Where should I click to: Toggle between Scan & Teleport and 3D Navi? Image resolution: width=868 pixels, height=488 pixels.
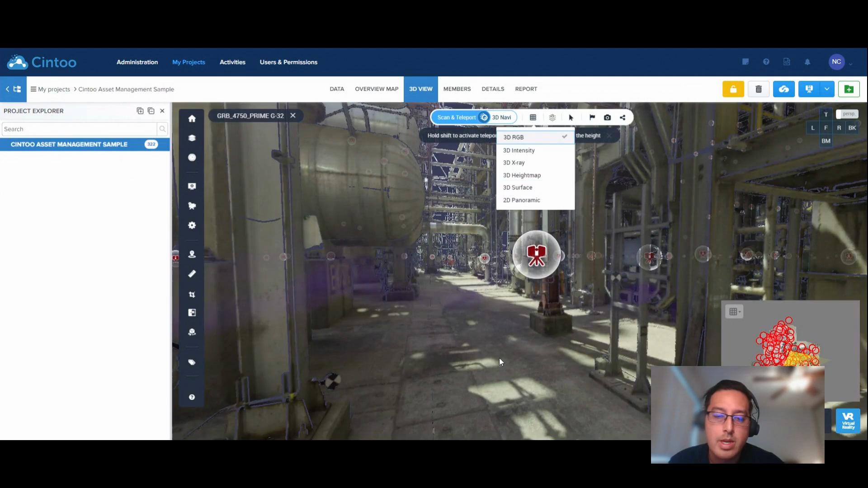484,117
